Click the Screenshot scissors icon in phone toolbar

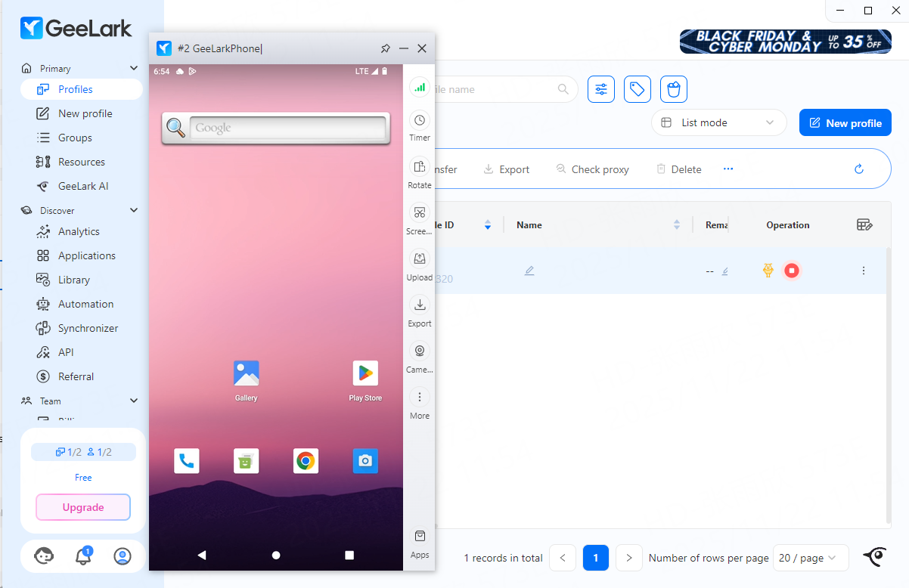(x=419, y=213)
